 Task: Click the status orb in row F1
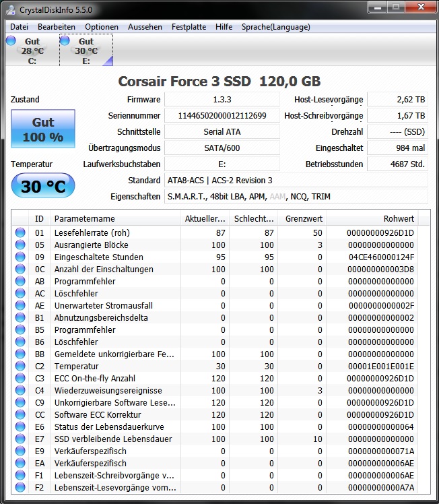(x=20, y=476)
